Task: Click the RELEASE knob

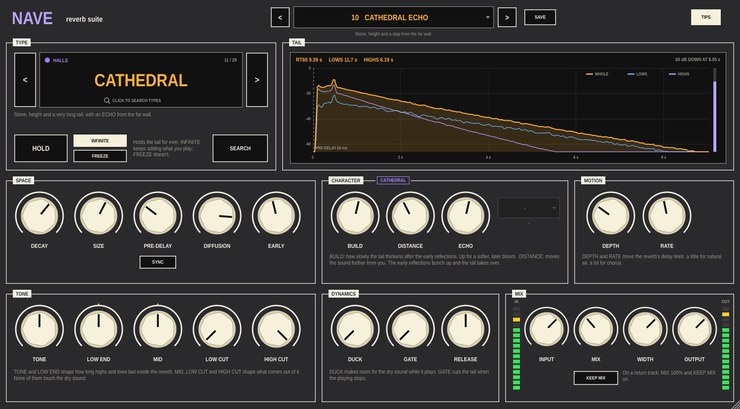Action: point(465,329)
